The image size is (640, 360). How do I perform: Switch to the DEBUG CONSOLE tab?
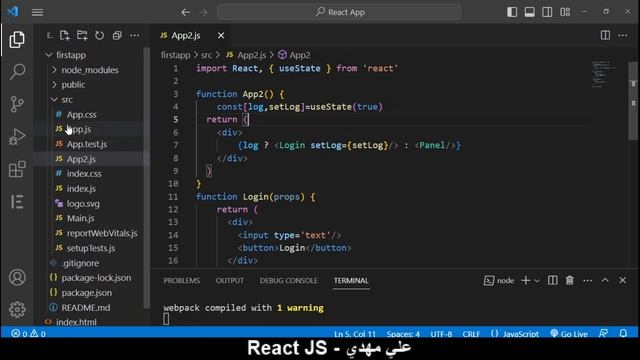[x=289, y=281]
